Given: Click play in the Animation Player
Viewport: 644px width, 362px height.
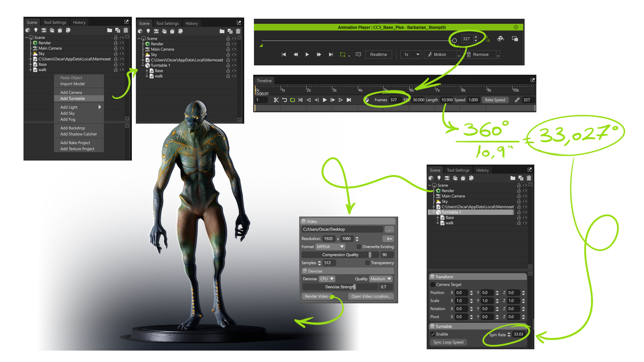Looking at the screenshot, I should (x=307, y=54).
